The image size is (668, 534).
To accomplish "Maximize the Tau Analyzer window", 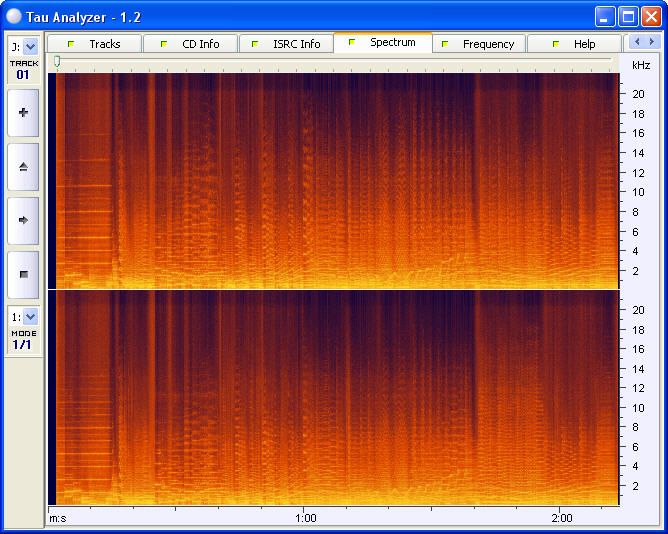I will 628,16.
